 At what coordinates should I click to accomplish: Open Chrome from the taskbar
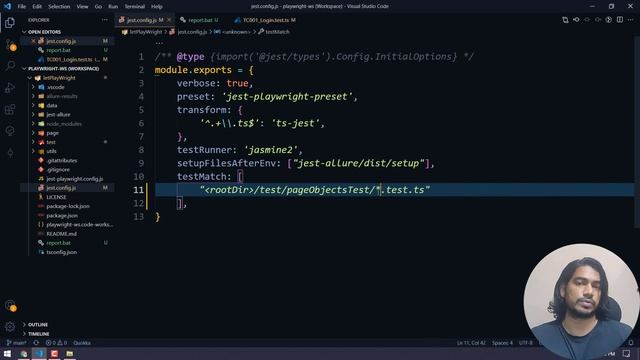24,353
